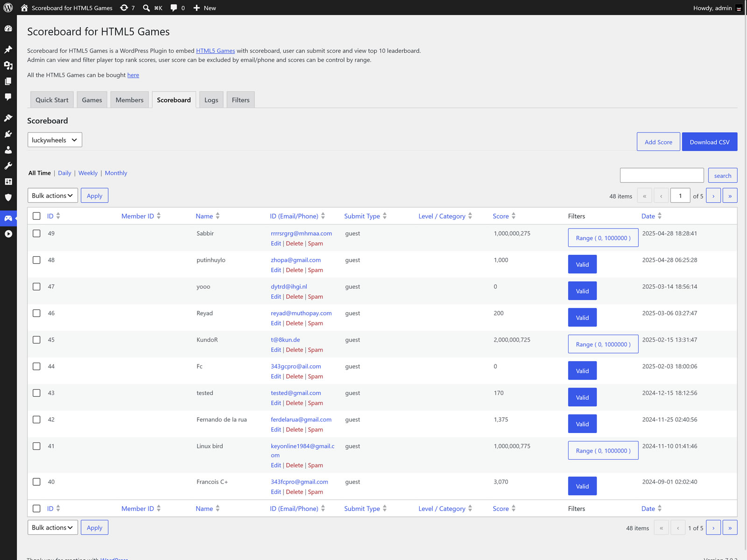Open the Users icon in the sidebar

point(8,150)
